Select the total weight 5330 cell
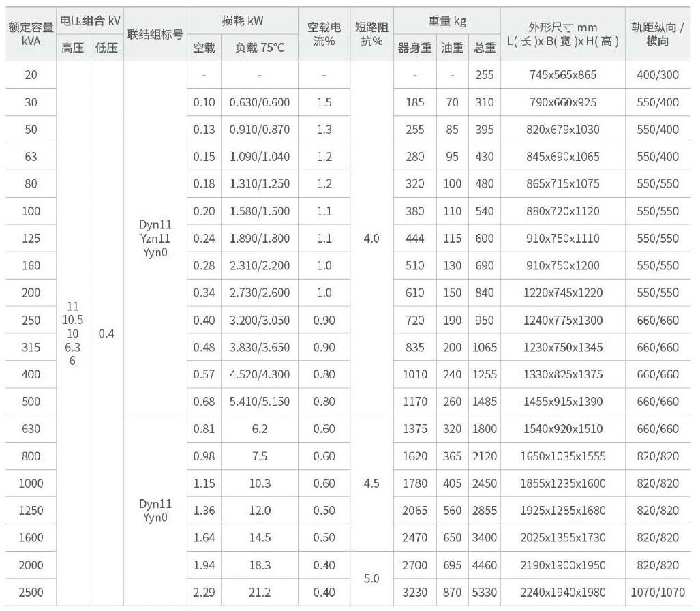Screen dimensions: 700x611 coord(484,592)
